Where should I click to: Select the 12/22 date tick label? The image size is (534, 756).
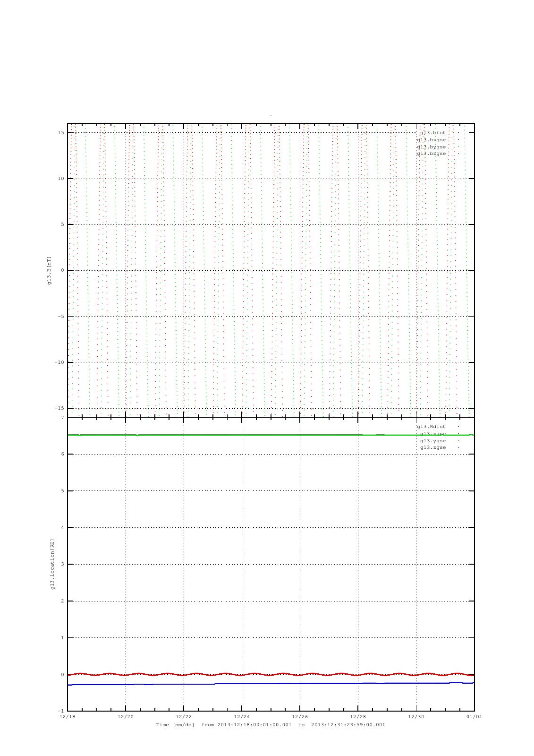coord(184,717)
